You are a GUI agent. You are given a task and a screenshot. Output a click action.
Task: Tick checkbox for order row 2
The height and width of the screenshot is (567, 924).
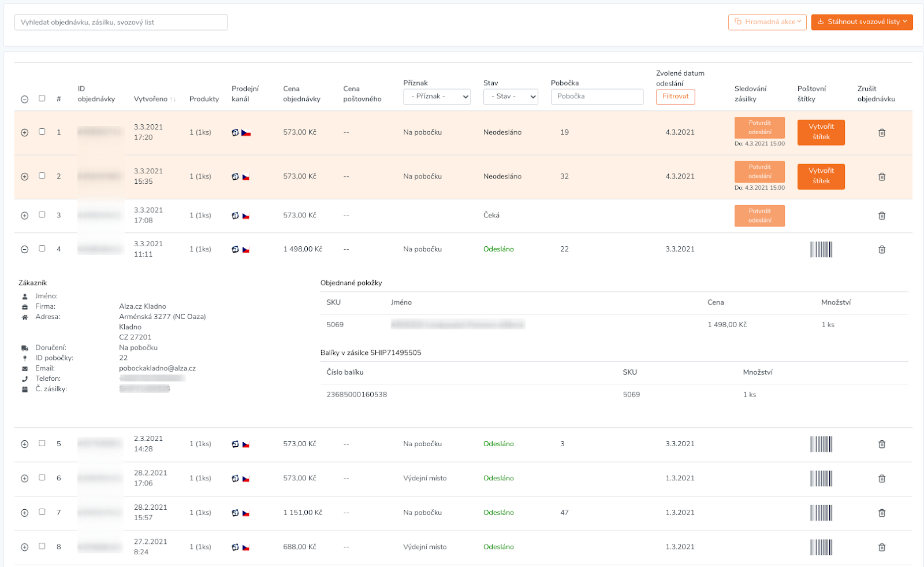[x=42, y=176]
